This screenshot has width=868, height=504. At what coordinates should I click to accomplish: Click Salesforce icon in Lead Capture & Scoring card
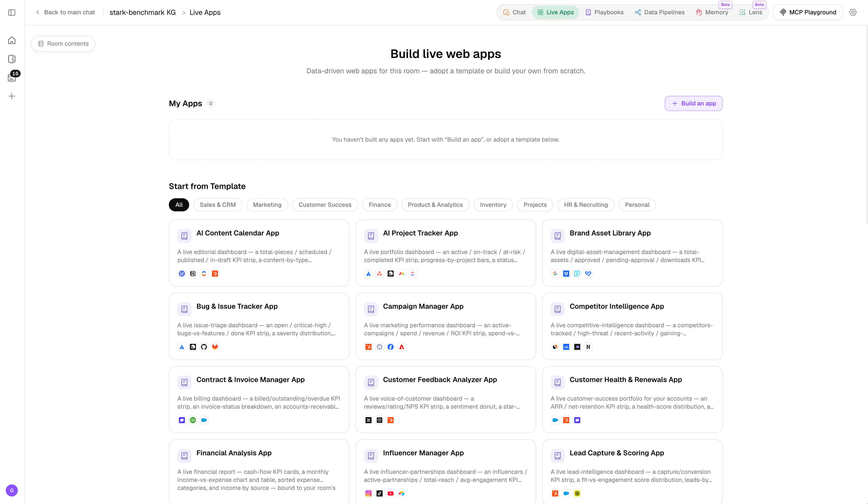(x=566, y=493)
